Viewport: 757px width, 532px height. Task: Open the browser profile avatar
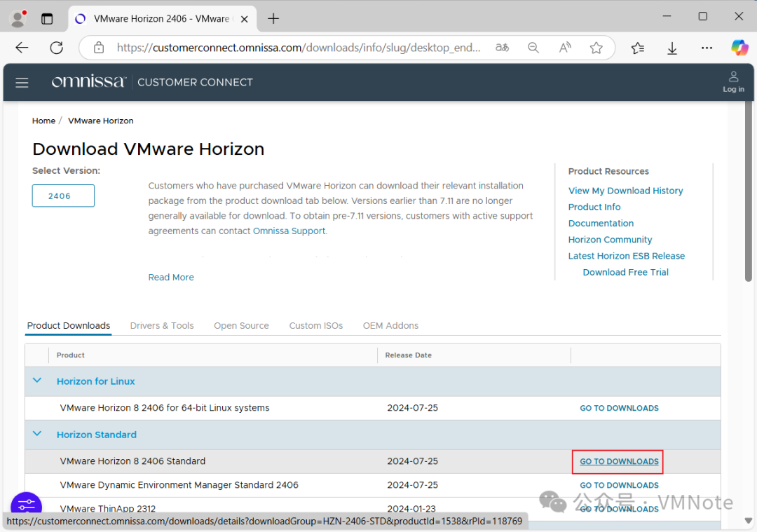(x=18, y=18)
